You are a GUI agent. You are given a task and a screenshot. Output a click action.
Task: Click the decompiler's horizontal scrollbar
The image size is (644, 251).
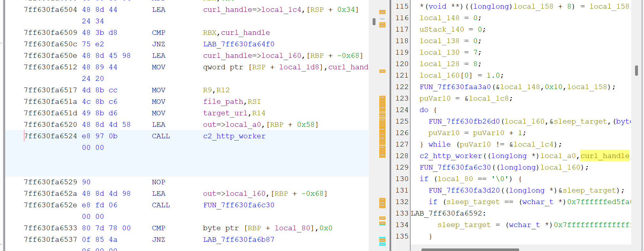(x=470, y=249)
